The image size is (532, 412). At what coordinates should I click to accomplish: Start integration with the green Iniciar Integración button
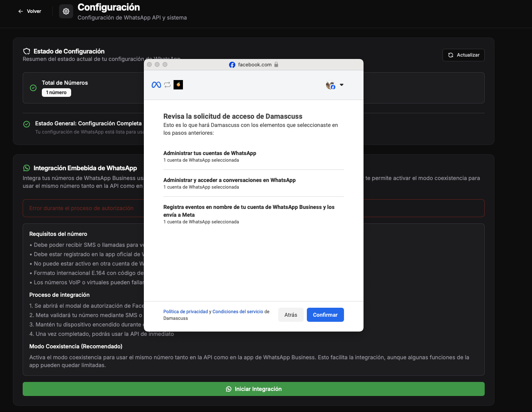[x=254, y=389]
